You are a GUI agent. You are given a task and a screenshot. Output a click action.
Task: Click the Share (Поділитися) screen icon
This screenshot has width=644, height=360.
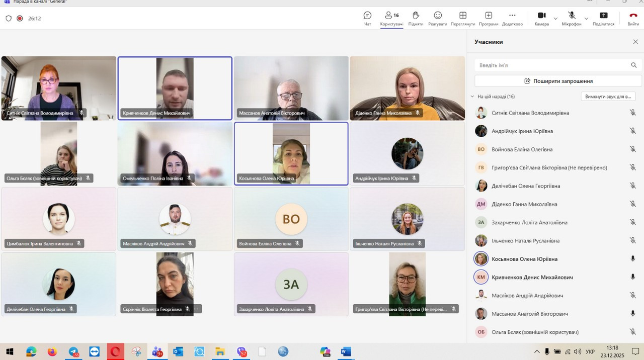click(603, 19)
